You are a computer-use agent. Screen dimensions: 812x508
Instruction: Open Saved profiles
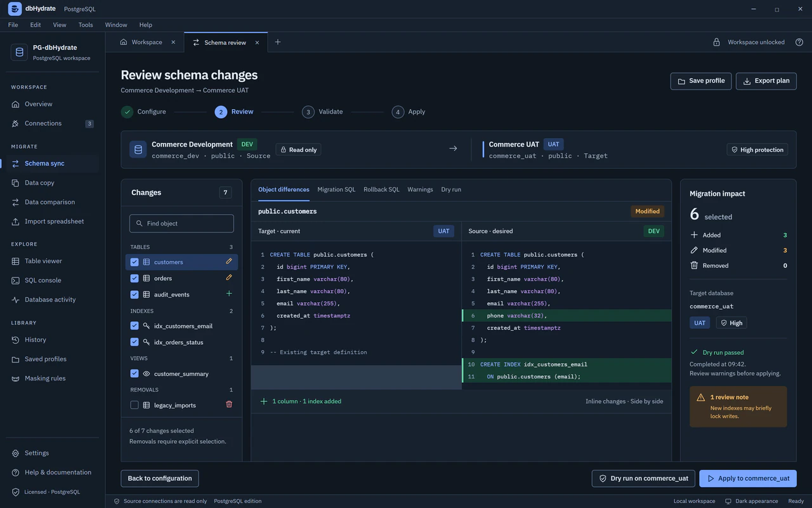tap(53, 359)
